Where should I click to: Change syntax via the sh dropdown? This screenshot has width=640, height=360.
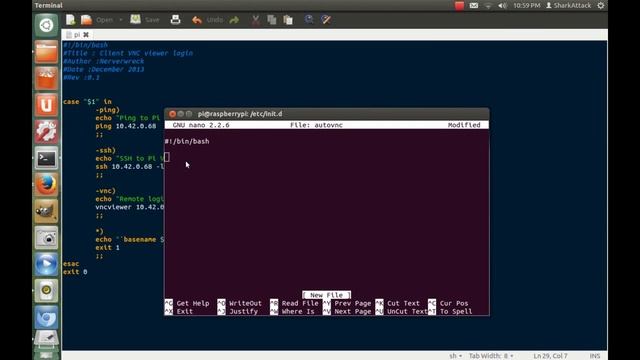(x=456, y=356)
